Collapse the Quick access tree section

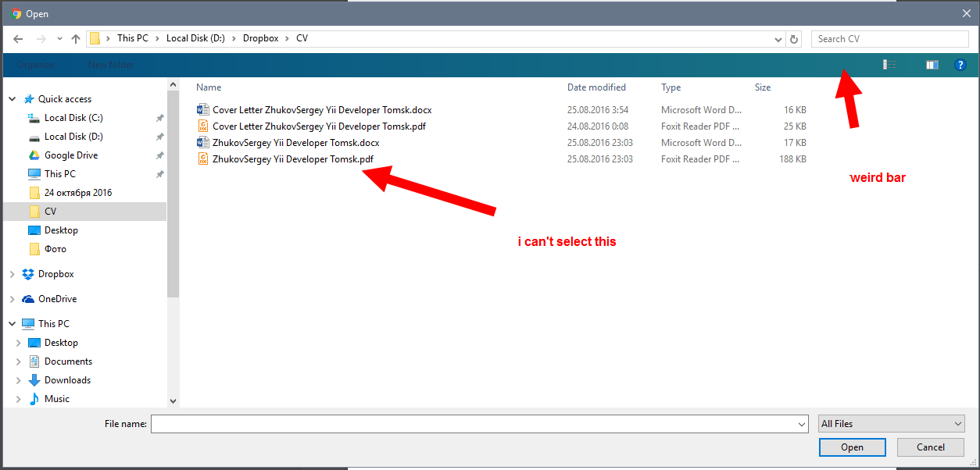point(13,99)
